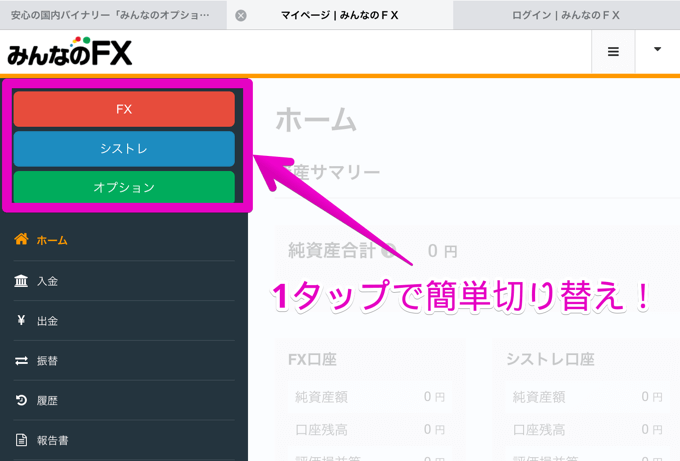The image size is (680, 461).
Task: Select the マイページ | みんなのFX tab
Action: pos(340,15)
